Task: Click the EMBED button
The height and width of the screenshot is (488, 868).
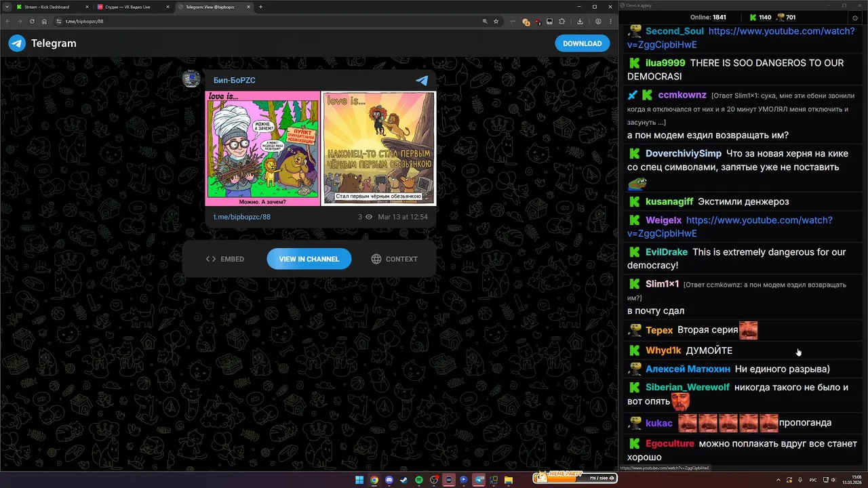Action: pos(225,259)
